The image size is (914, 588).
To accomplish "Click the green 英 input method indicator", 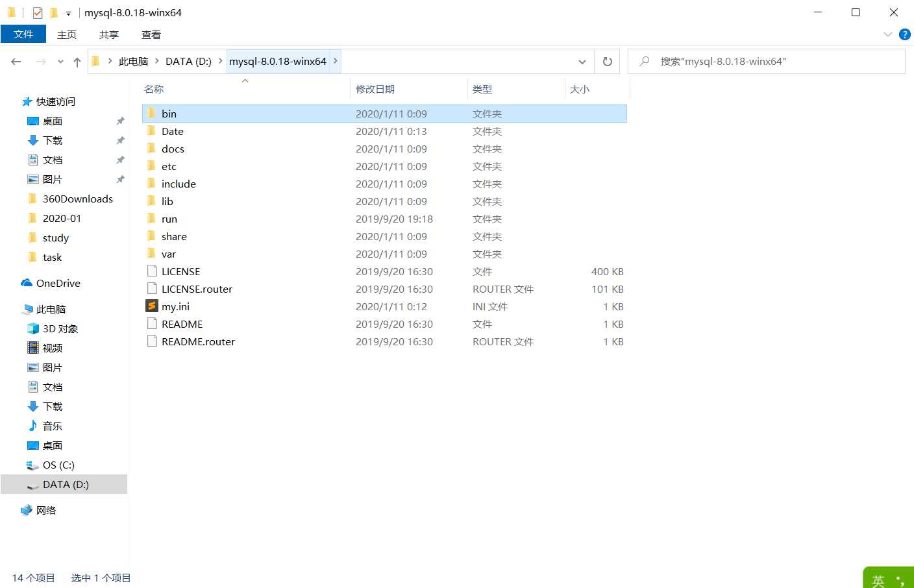I will (878, 581).
